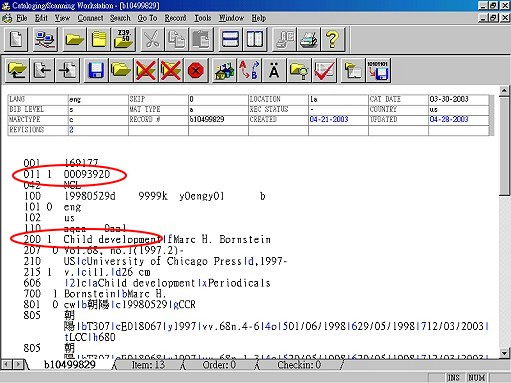Click the 700 Bornstein author line
Screen dimensions: 511x383
pyautogui.click(x=115, y=294)
